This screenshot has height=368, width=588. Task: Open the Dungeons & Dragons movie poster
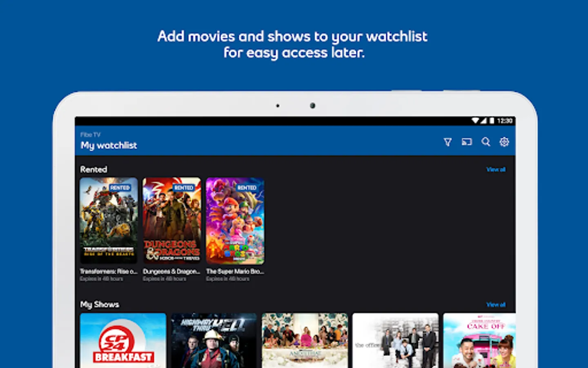[172, 221]
